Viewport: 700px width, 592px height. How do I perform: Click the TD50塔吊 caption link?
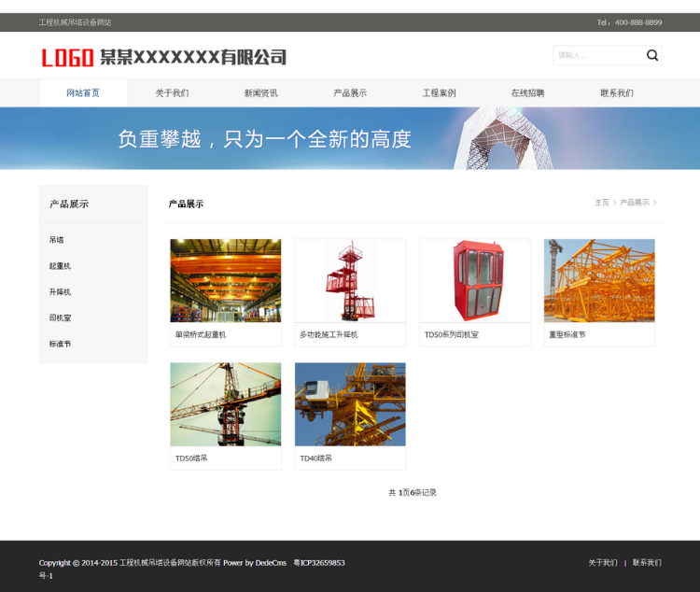191,458
